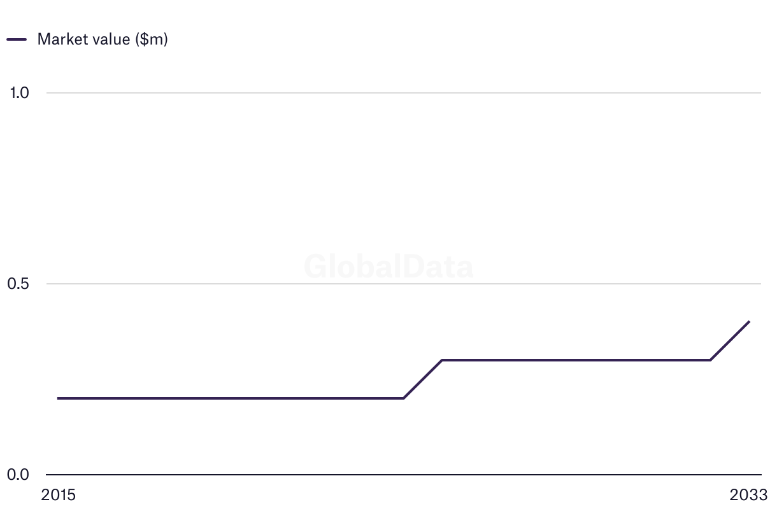Click the line's end point at 2033
Viewport: 777px width, 532px height.
pos(749,321)
